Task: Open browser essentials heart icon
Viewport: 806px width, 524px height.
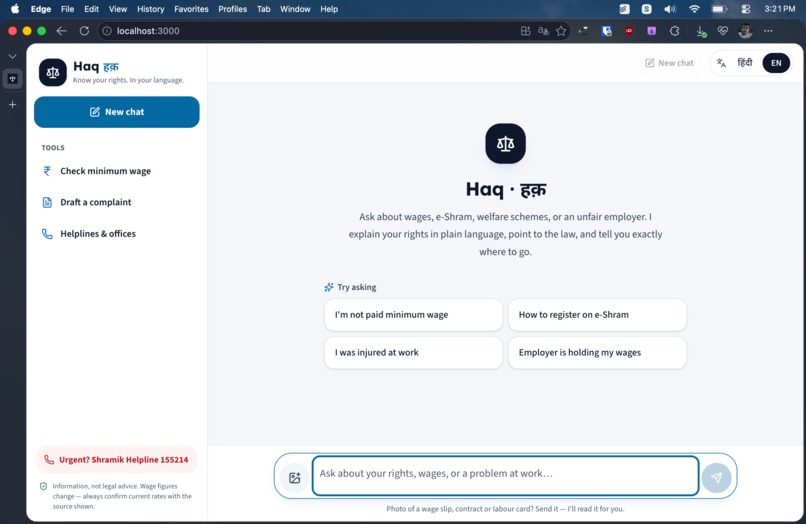Action: pos(723,31)
